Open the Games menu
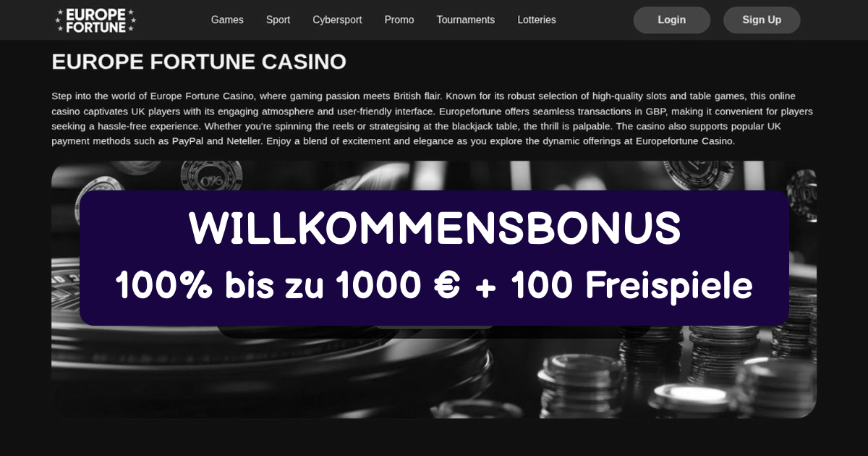 pyautogui.click(x=227, y=20)
